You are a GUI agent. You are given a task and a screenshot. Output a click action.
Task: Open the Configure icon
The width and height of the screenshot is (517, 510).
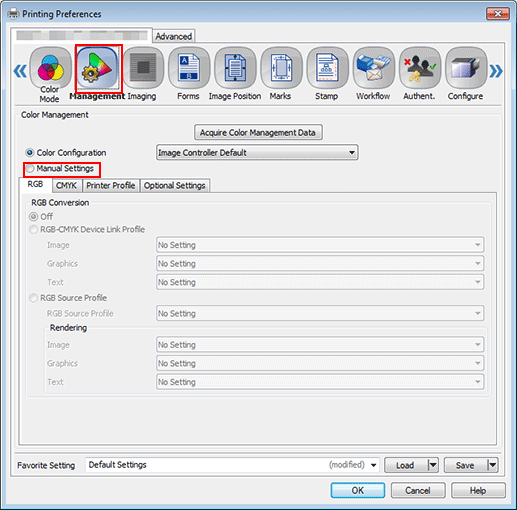466,68
